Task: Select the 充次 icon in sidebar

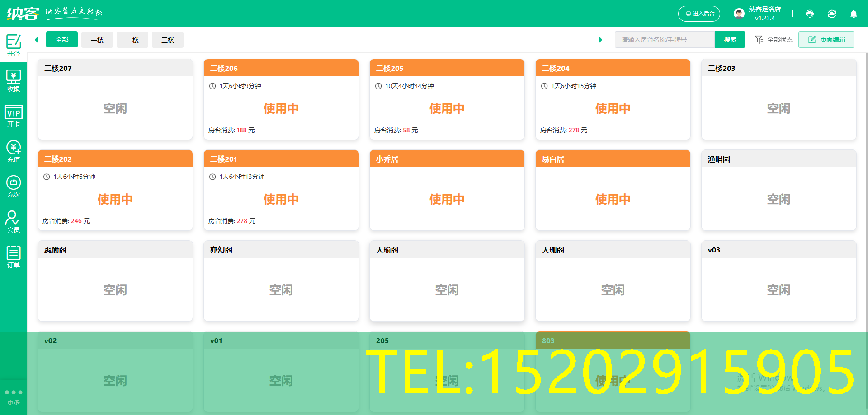Action: point(14,186)
